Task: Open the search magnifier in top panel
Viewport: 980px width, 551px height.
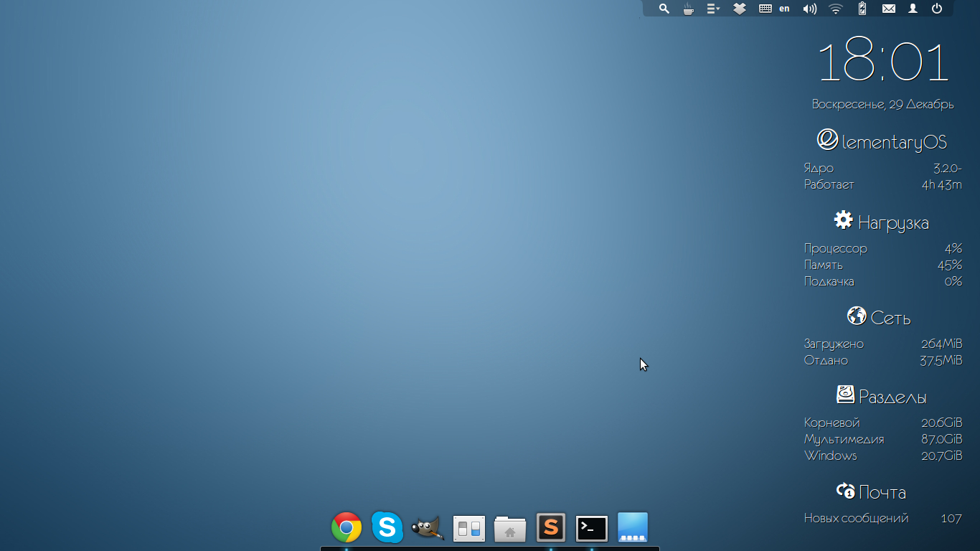Action: [664, 9]
